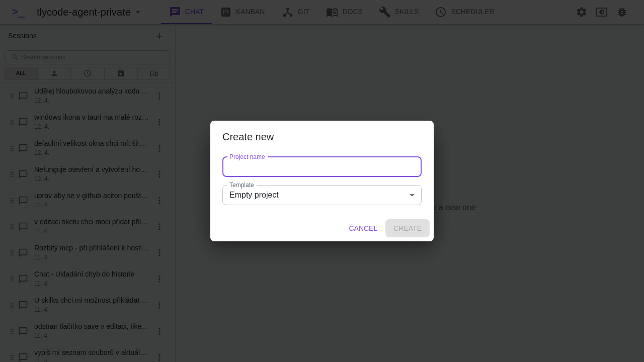Open more options for 'v editaci tiketu' session

[159, 227]
